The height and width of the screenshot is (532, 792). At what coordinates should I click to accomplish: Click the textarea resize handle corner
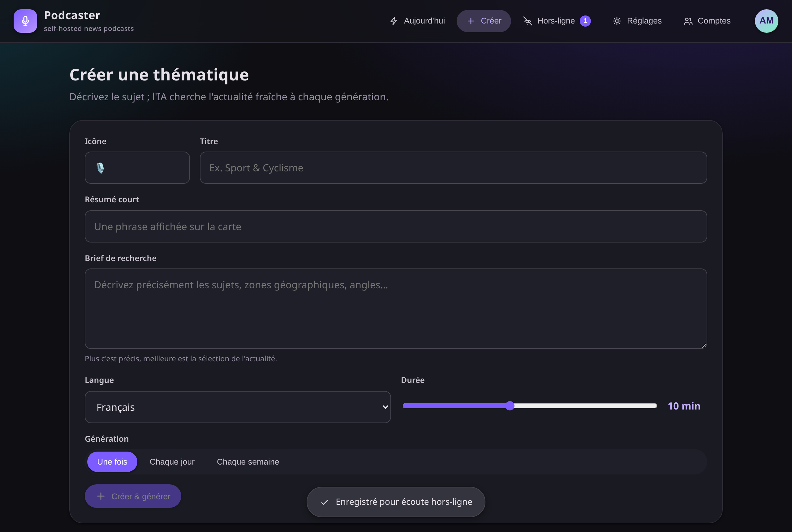704,345
